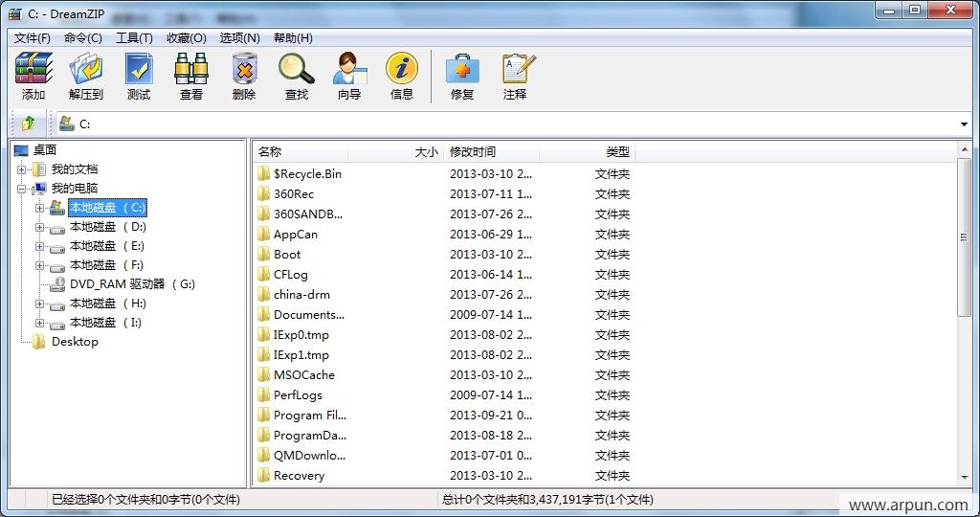
Task: Expand the 本地磁盘 (F:) tree node
Action: (39, 265)
